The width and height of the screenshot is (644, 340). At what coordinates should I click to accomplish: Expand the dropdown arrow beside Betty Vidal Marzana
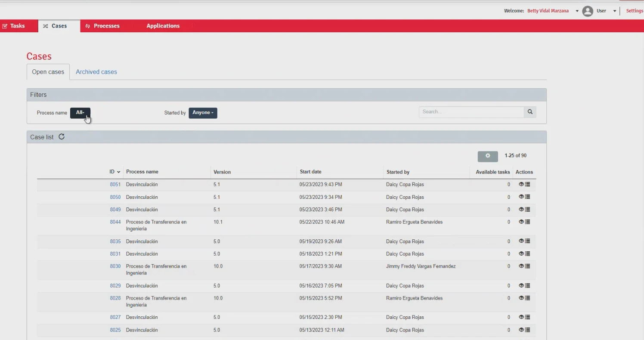577,11
